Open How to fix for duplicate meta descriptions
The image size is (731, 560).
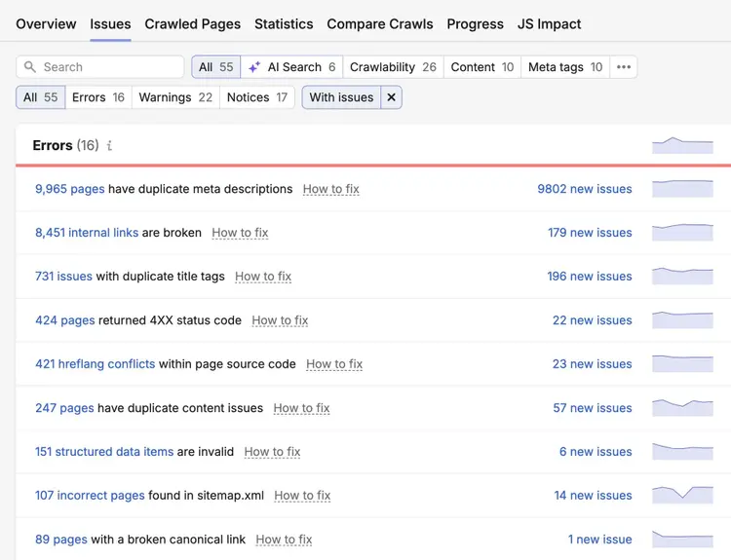(331, 189)
